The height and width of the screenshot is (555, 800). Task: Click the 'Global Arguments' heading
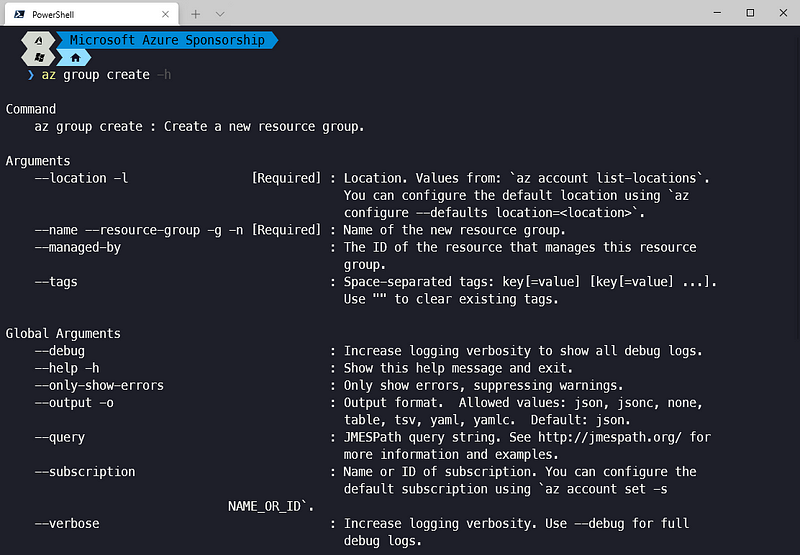click(x=63, y=333)
